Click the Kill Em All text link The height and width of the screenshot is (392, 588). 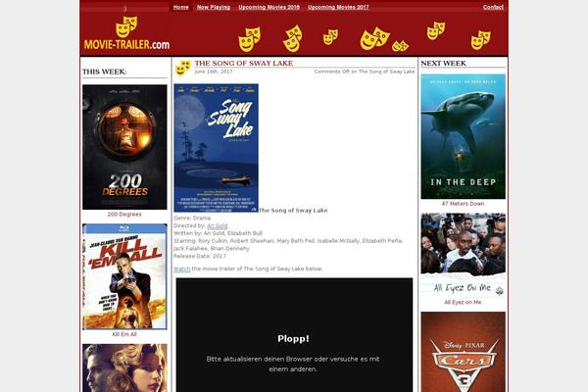pyautogui.click(x=124, y=334)
